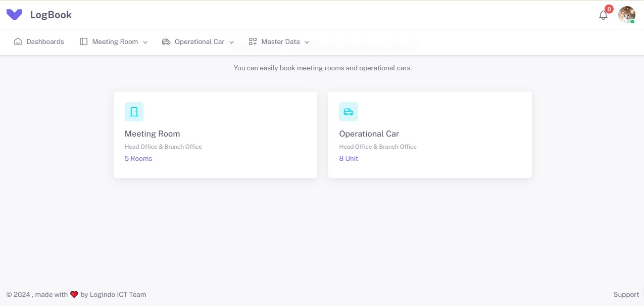Click the Master Data grid icon

pyautogui.click(x=253, y=41)
